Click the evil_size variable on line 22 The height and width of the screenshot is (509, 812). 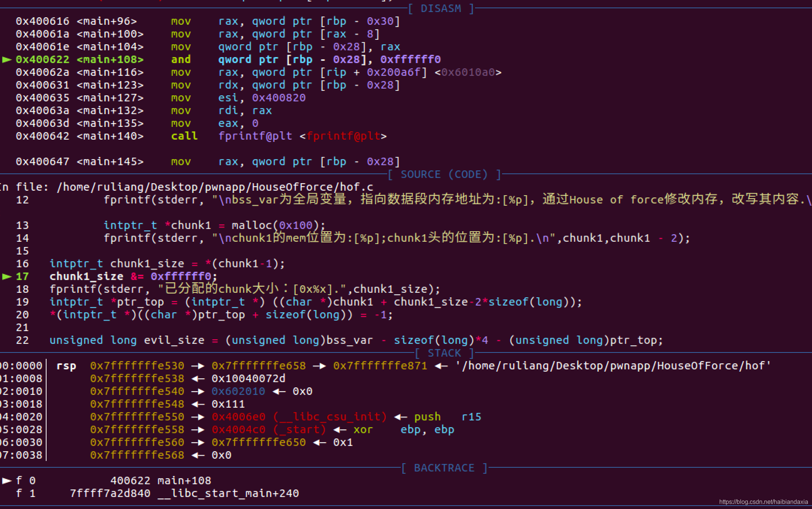(174, 340)
